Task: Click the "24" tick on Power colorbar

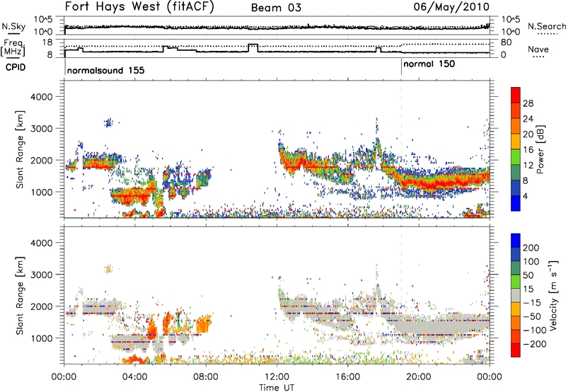Action: pyautogui.click(x=528, y=119)
